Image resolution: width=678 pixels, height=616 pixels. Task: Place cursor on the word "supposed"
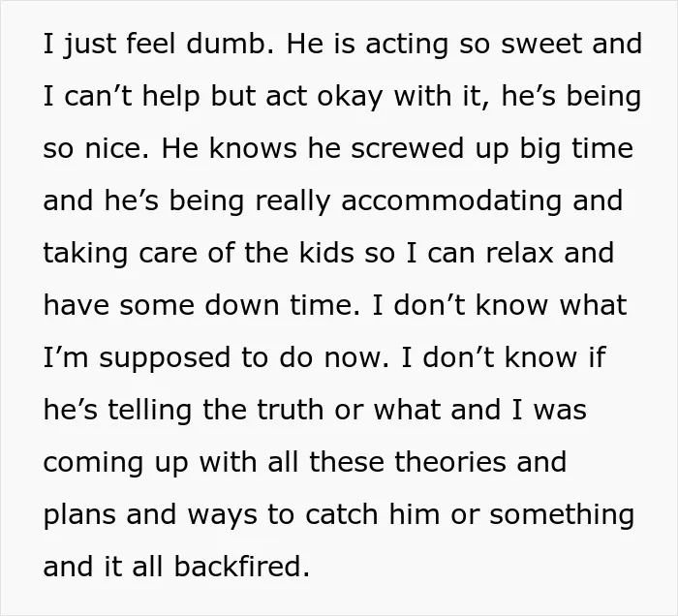click(165, 359)
